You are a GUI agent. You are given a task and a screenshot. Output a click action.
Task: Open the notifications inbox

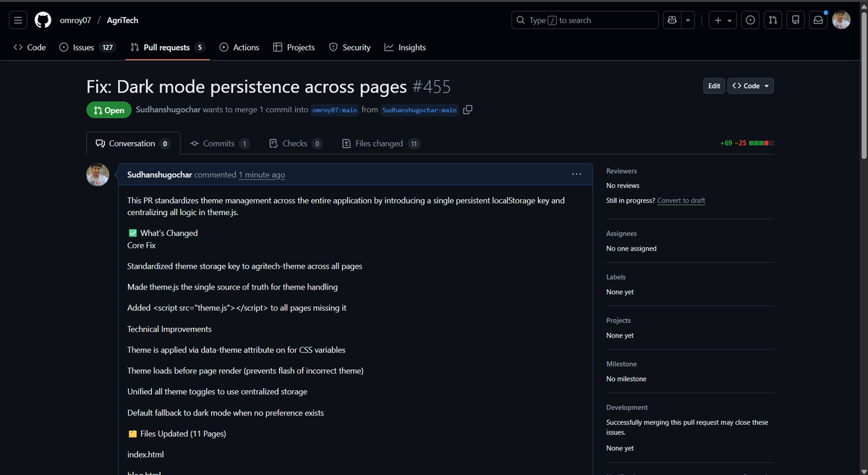818,20
